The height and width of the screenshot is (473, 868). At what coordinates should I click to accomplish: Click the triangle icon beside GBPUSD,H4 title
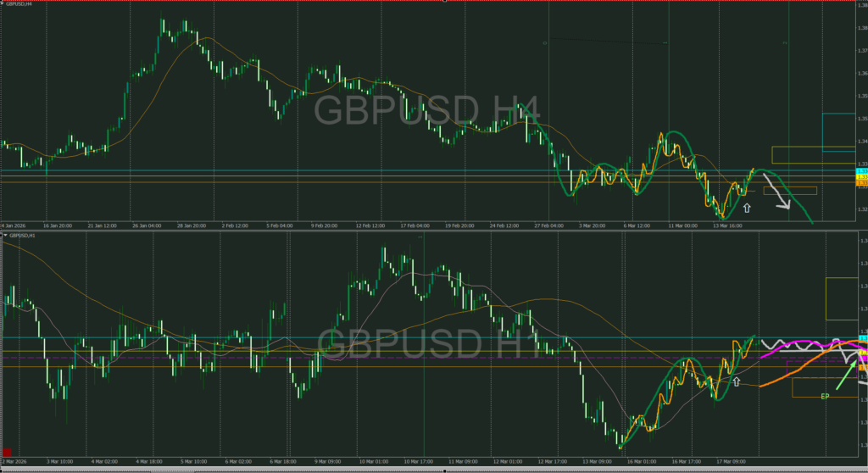[3, 4]
